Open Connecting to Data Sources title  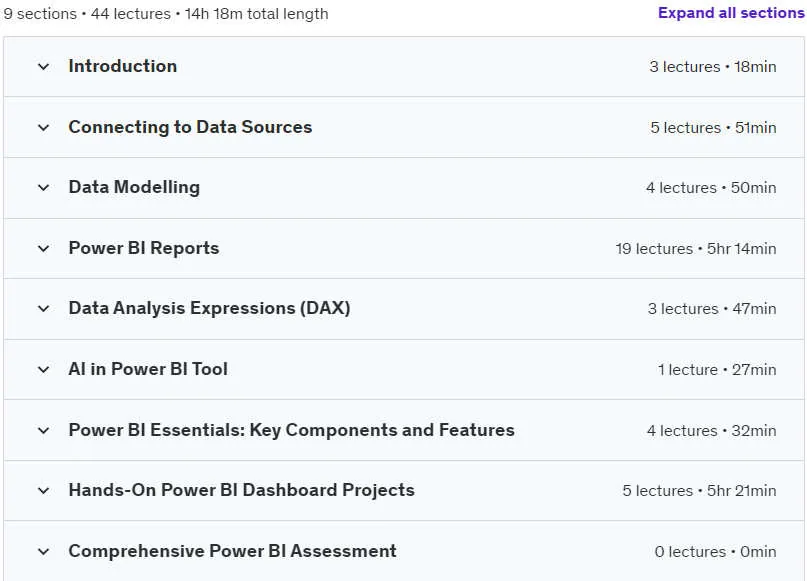[x=190, y=127]
